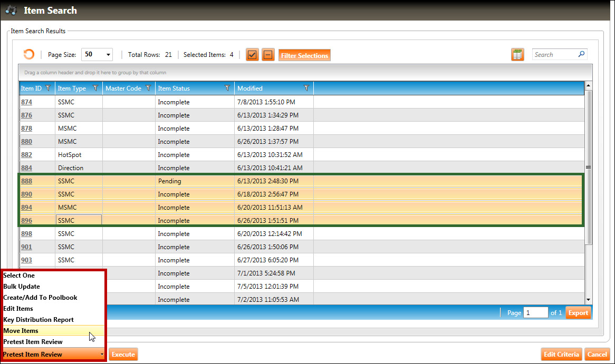Select Bulk Update in the action list

pos(22,287)
